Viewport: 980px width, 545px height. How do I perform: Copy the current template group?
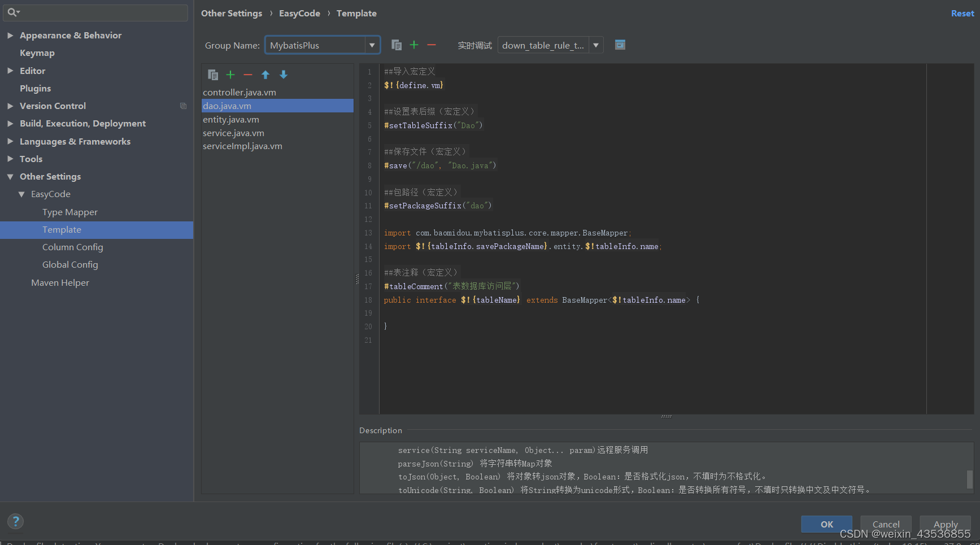click(397, 45)
